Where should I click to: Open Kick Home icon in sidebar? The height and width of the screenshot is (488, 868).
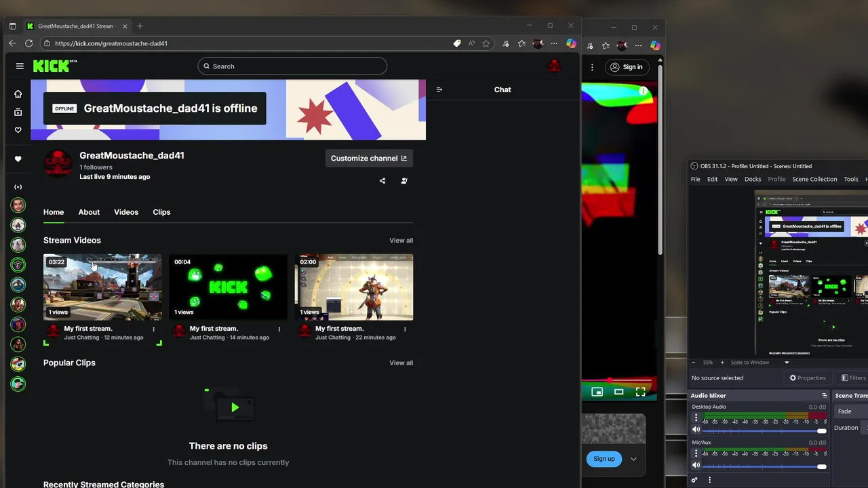pyautogui.click(x=18, y=94)
